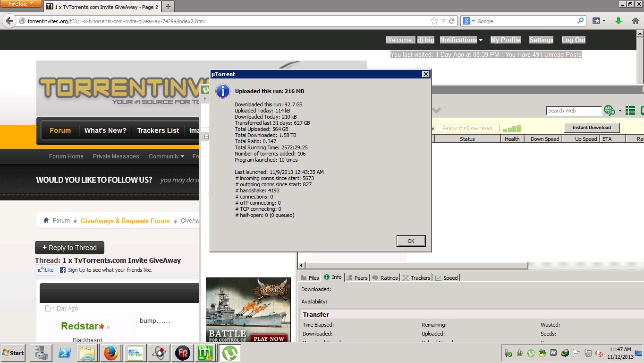Open Private Messages
Viewport: 644px width, 363px height.
pos(116,156)
